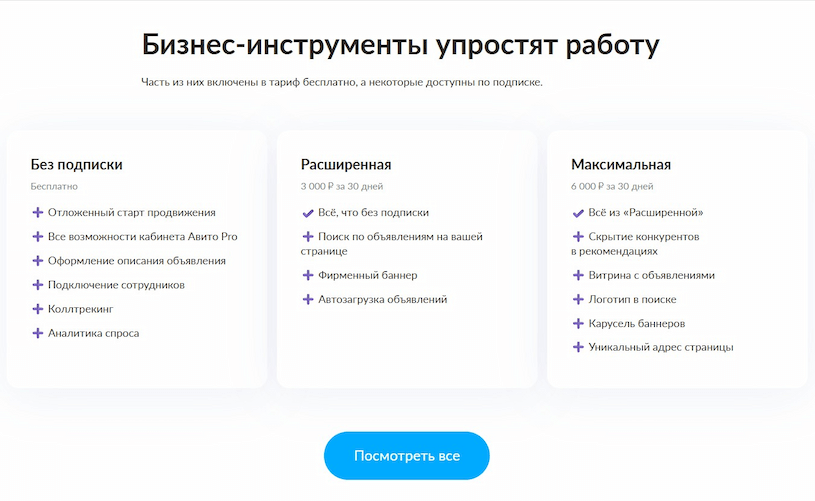Click checkmark icon beside «Всё, что без подписки»
This screenshot has width=815, height=501.
click(308, 213)
